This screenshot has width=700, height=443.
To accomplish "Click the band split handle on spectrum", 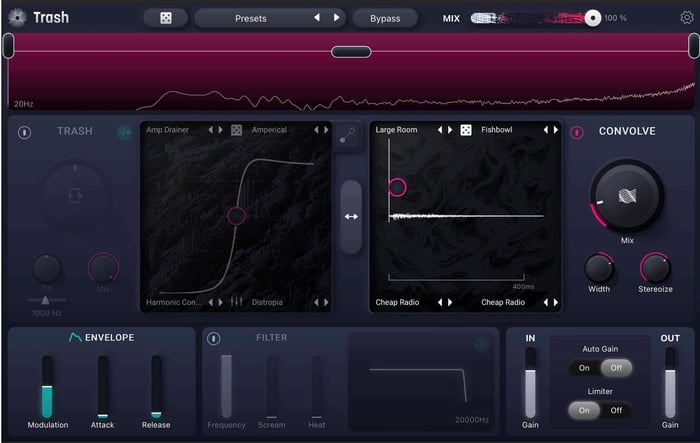I will point(351,52).
